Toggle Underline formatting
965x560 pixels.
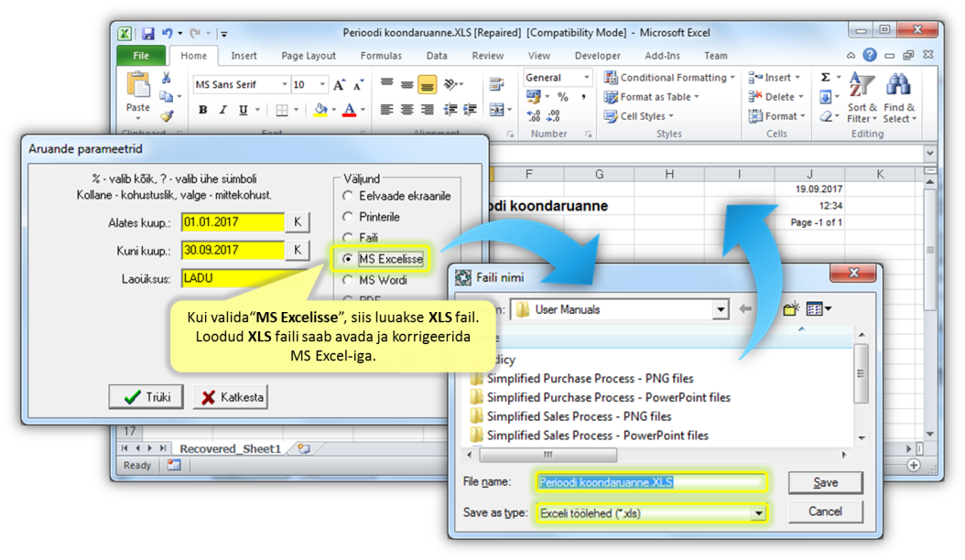pyautogui.click(x=244, y=110)
